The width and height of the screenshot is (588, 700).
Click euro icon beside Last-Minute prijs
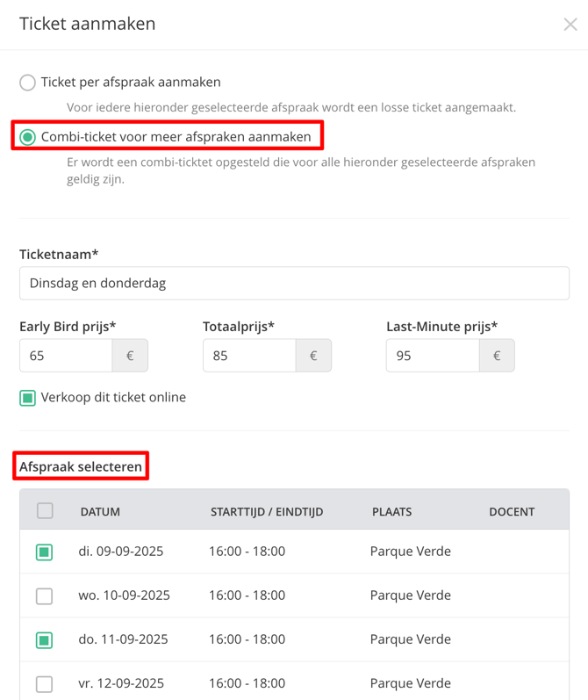pyautogui.click(x=497, y=356)
